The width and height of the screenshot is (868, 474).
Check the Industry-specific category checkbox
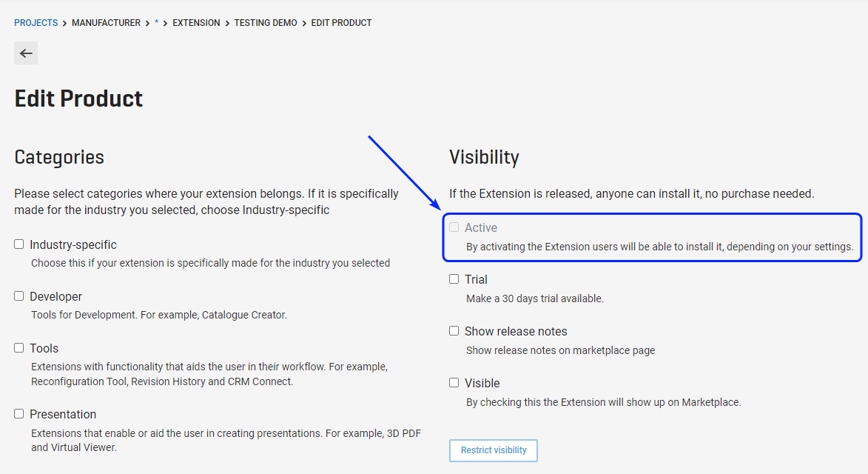pos(18,244)
